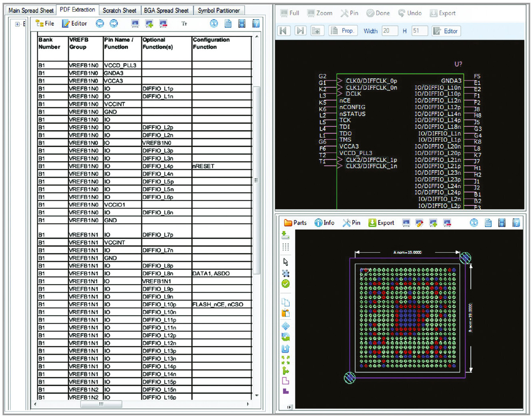The height and width of the screenshot is (418, 532).
Task: Open the BGA Spread Sheet tab
Action: pos(166,10)
